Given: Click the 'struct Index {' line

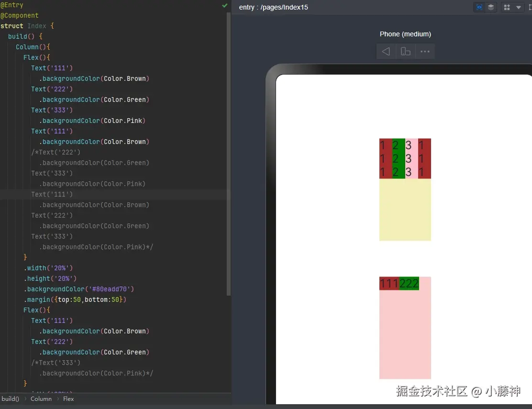Looking at the screenshot, I should [x=27, y=26].
